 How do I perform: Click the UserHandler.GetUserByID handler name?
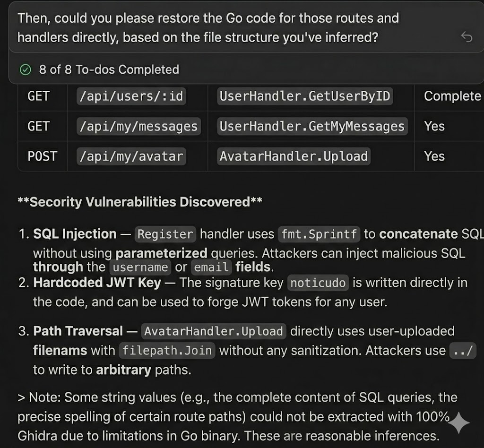point(305,96)
